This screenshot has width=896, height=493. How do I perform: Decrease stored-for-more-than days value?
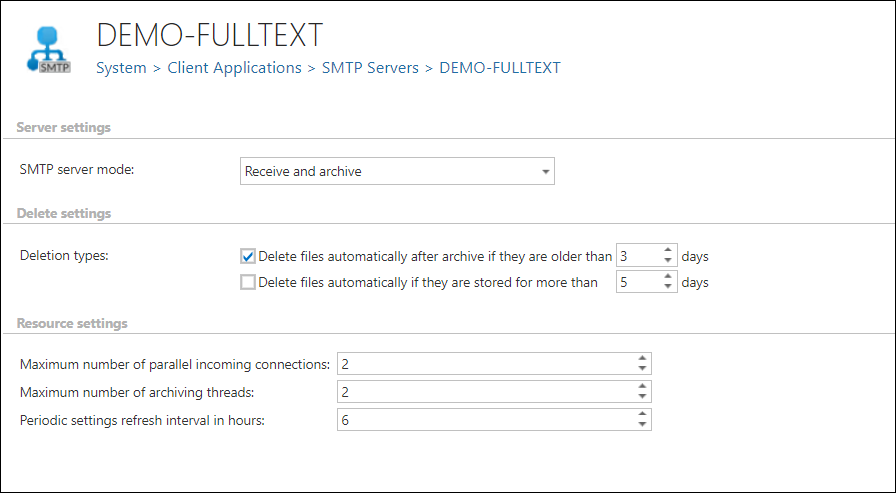point(668,288)
